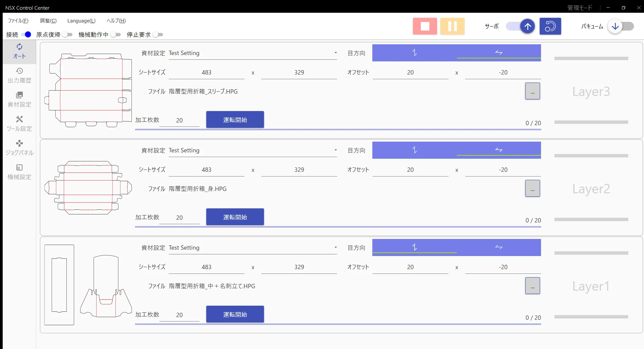
Task: Browse file for 階層型用折箱_身.HPG row
Action: 532,189
